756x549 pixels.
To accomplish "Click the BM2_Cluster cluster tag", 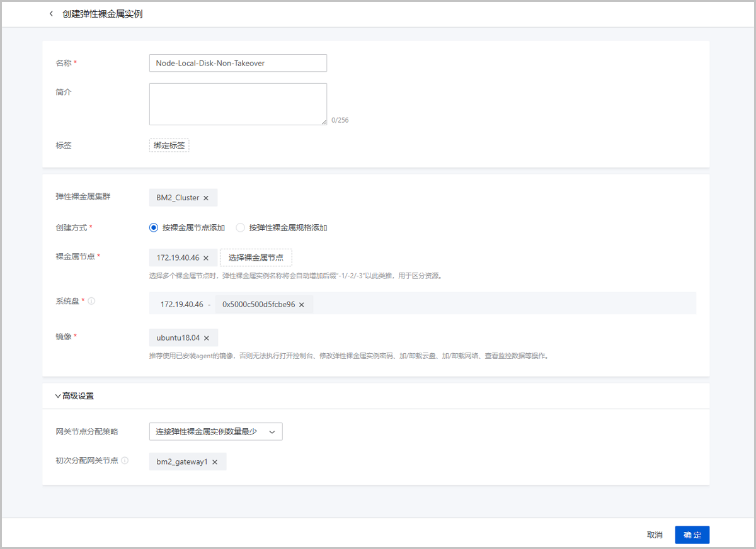I will (x=178, y=198).
